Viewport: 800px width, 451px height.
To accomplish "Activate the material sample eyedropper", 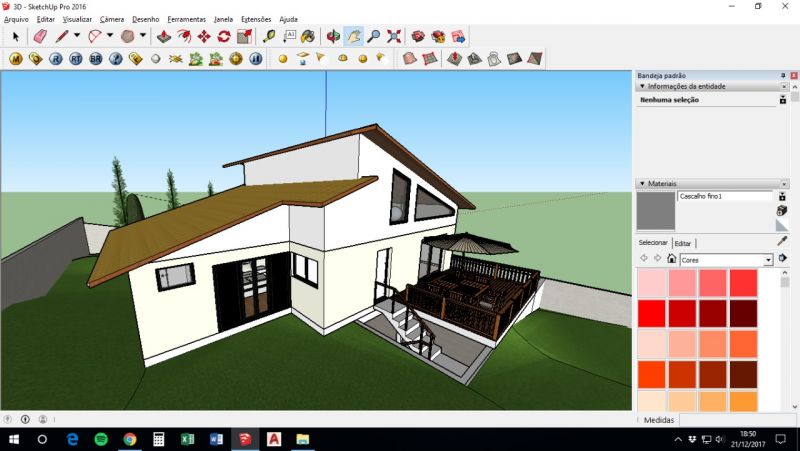I will (x=782, y=240).
